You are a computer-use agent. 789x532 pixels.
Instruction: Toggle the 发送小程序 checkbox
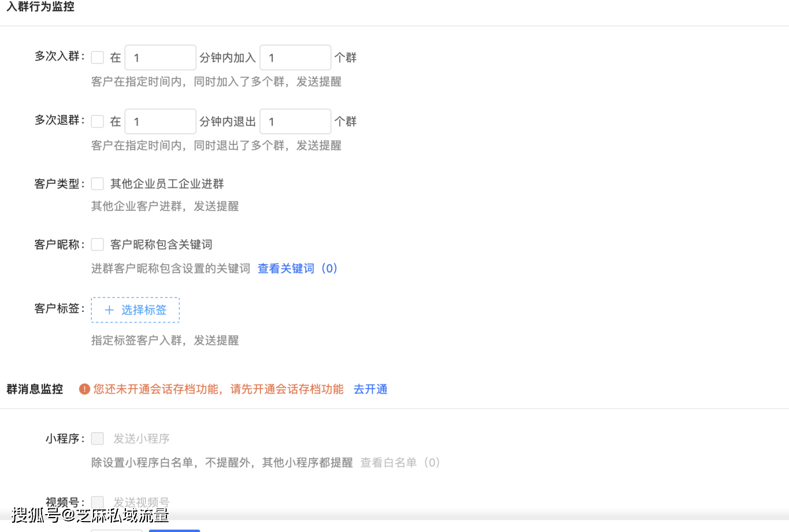click(97, 438)
